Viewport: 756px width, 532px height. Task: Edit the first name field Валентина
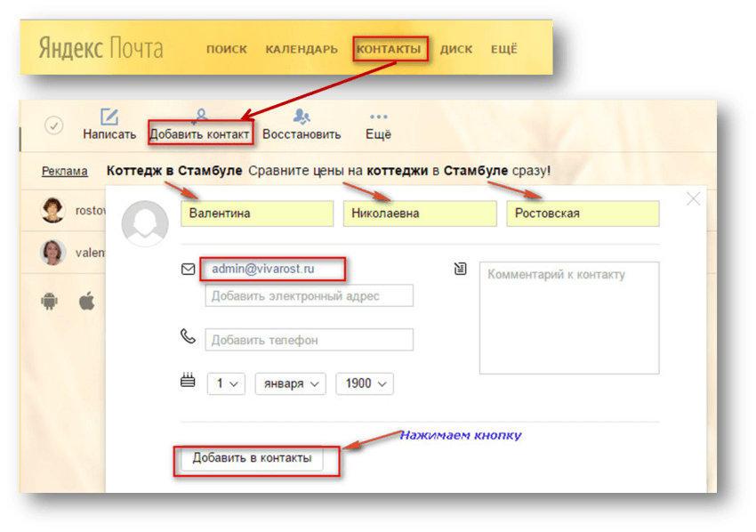257,214
